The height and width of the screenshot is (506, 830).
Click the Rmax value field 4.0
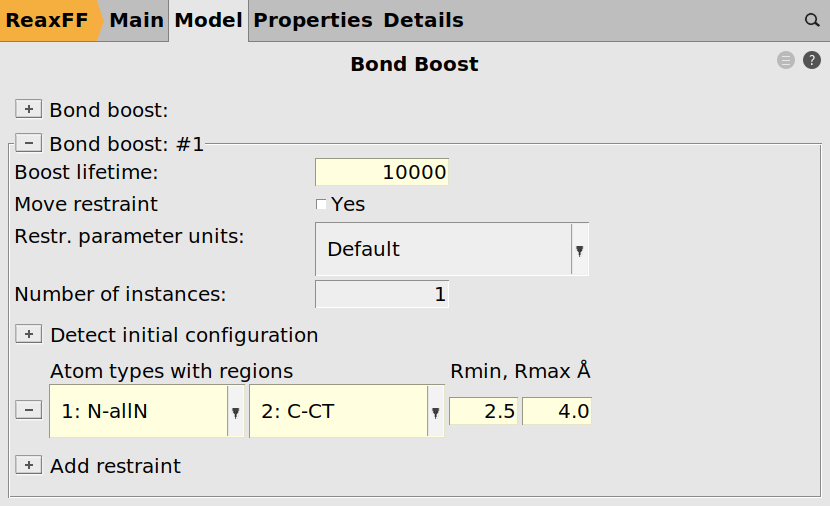pos(557,411)
